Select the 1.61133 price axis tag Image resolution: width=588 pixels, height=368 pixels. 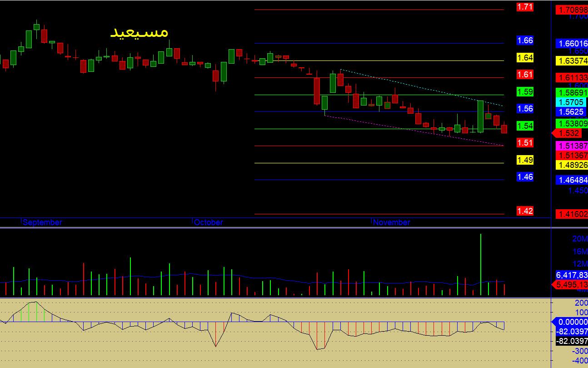click(x=572, y=78)
